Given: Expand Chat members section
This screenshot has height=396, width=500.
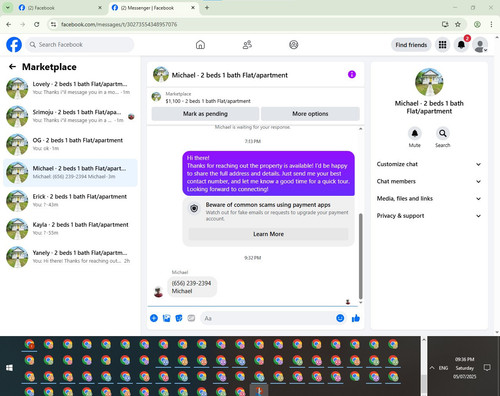Looking at the screenshot, I should (x=429, y=181).
